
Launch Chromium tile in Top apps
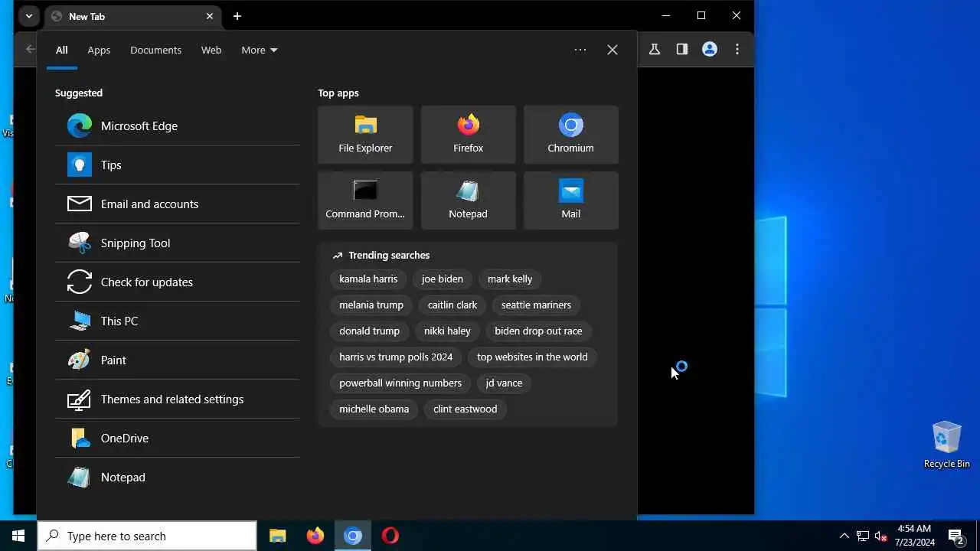(x=570, y=135)
